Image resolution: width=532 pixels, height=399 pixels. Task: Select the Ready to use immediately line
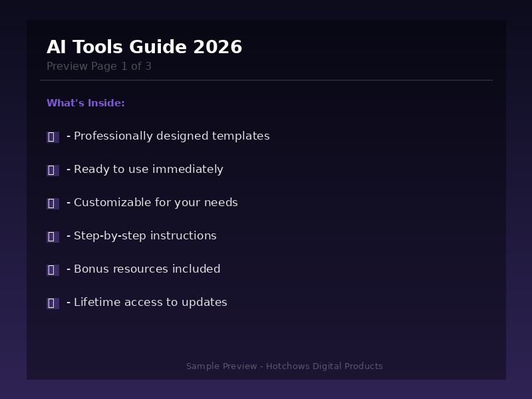coord(148,170)
